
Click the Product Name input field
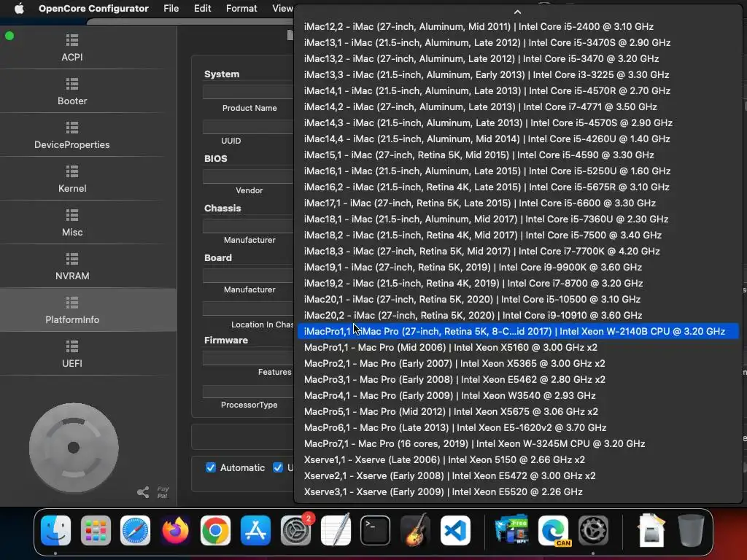click(248, 91)
